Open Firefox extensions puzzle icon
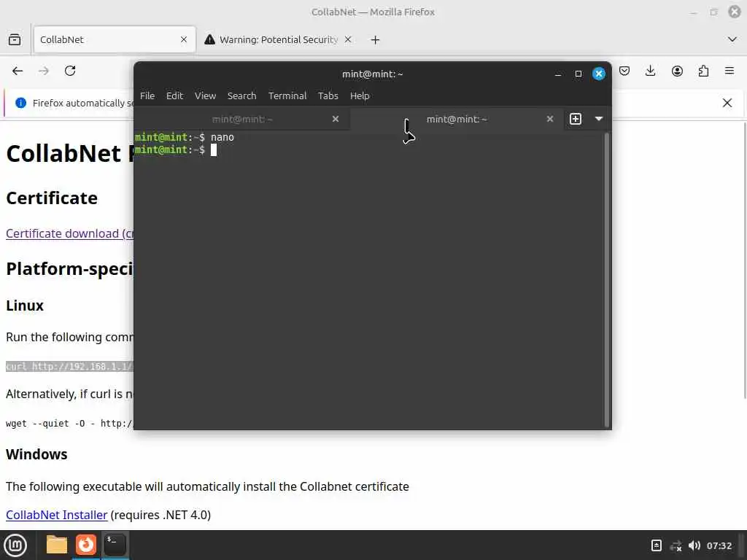Image resolution: width=747 pixels, height=560 pixels. point(703,71)
